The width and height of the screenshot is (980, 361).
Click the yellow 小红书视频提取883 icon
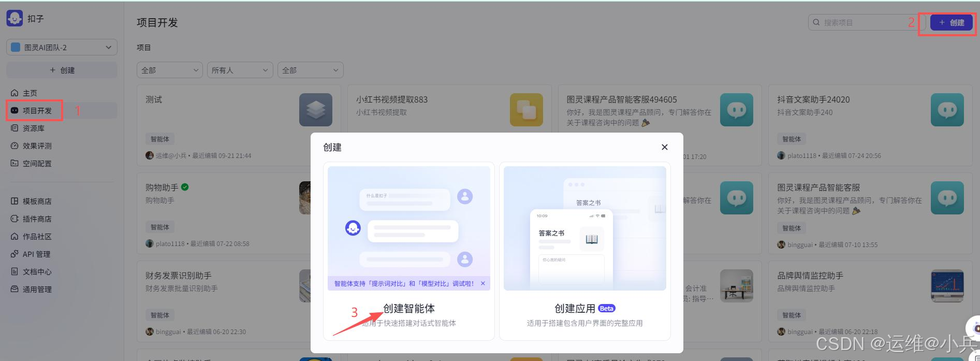click(x=526, y=110)
